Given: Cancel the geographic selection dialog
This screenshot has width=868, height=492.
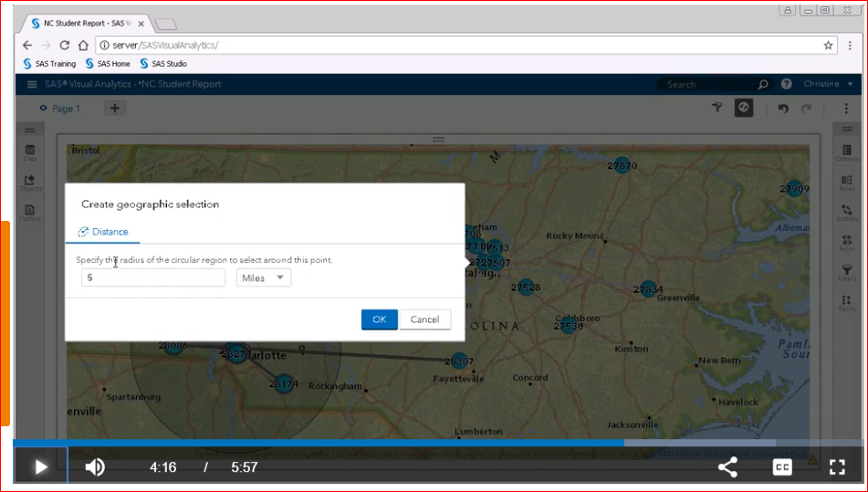Looking at the screenshot, I should pyautogui.click(x=424, y=319).
